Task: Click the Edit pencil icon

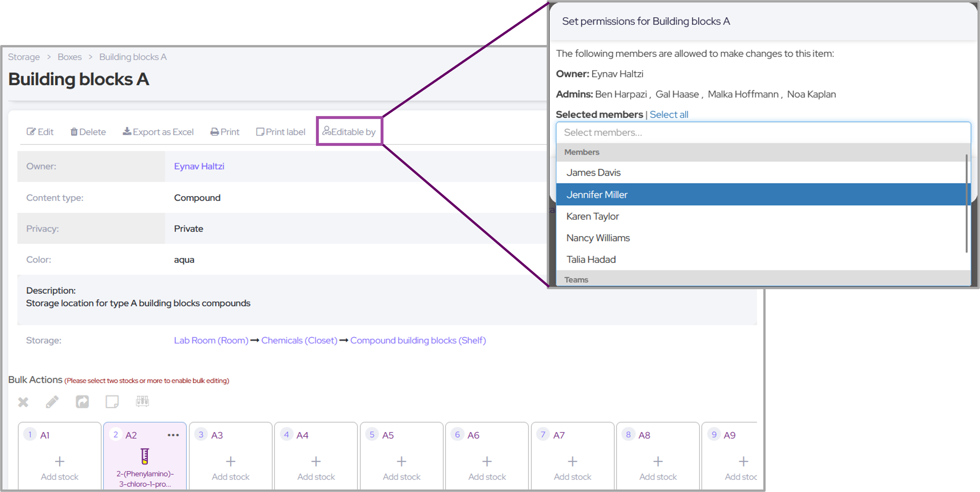Action: pyautogui.click(x=31, y=132)
